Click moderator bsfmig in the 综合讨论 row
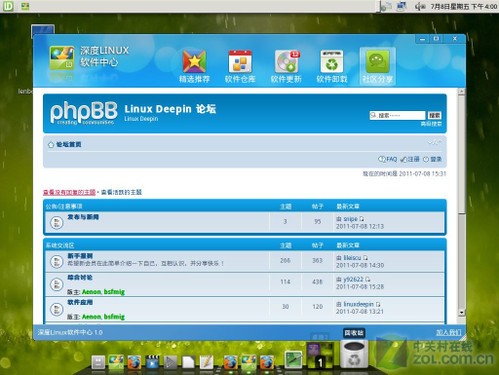 tap(114, 292)
